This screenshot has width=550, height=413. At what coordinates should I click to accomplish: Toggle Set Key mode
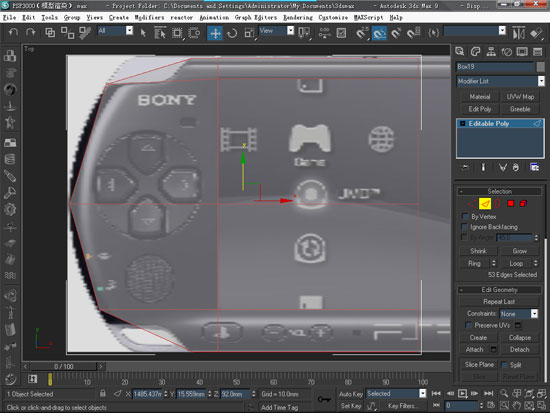(x=351, y=406)
